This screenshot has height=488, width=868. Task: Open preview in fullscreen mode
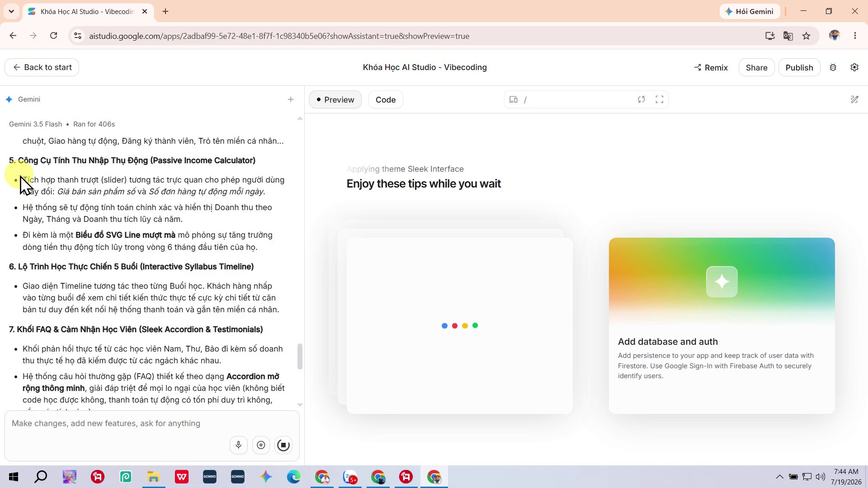(x=659, y=99)
